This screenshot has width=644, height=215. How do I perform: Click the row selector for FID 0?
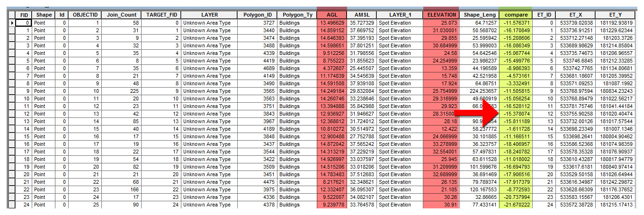pos(12,23)
